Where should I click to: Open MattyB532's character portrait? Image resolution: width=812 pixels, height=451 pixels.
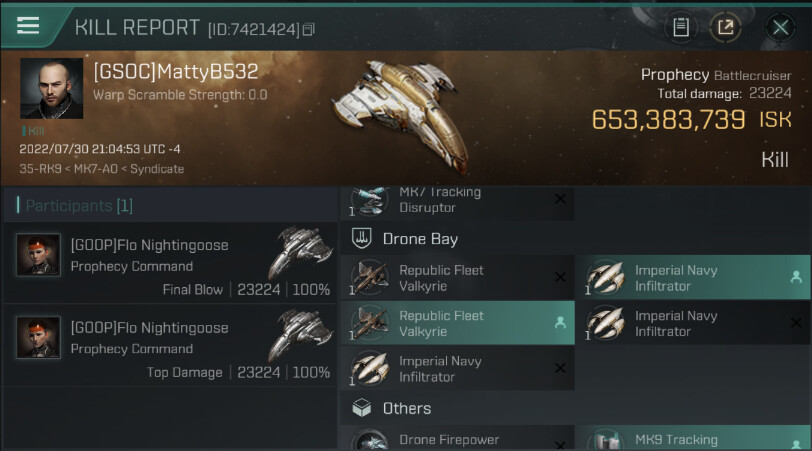tap(52, 90)
